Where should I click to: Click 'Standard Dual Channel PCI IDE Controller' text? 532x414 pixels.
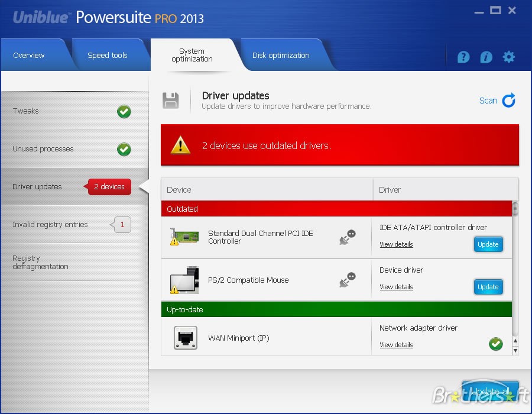tap(260, 237)
